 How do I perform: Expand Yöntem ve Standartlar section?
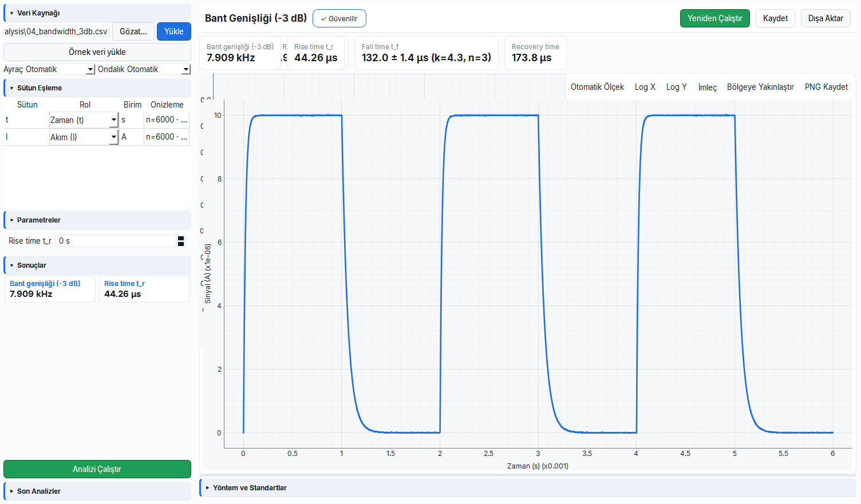(x=527, y=487)
